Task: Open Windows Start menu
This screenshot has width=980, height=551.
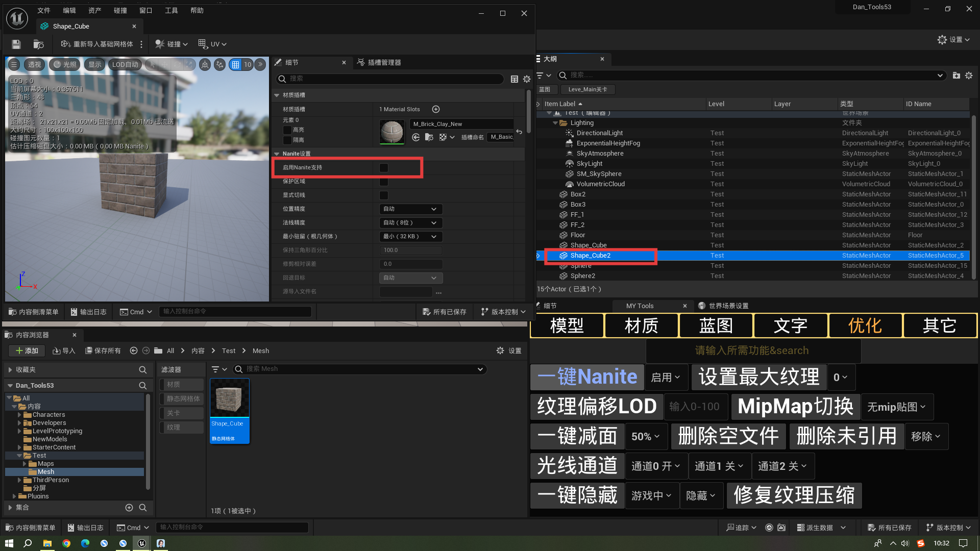Action: click(x=9, y=543)
